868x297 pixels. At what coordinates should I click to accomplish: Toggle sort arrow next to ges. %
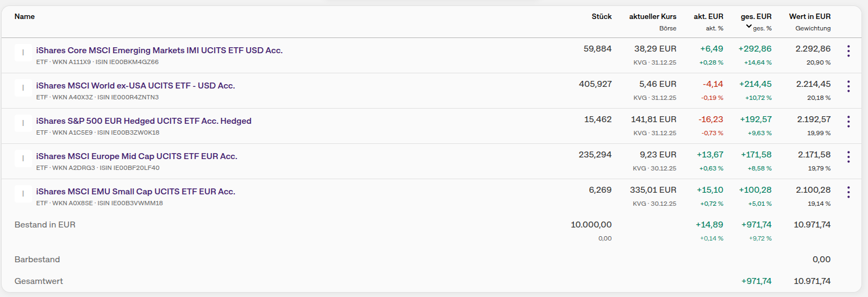coord(749,26)
